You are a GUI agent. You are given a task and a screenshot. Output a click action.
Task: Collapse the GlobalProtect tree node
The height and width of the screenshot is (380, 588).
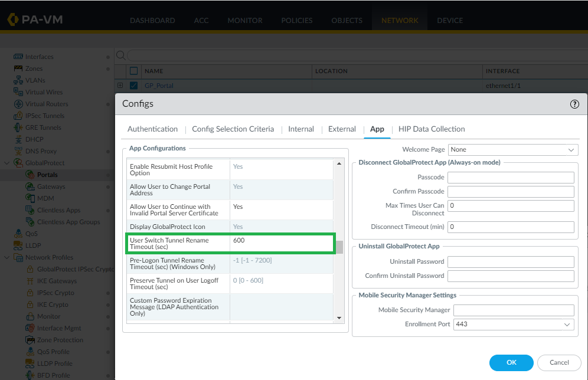6,163
